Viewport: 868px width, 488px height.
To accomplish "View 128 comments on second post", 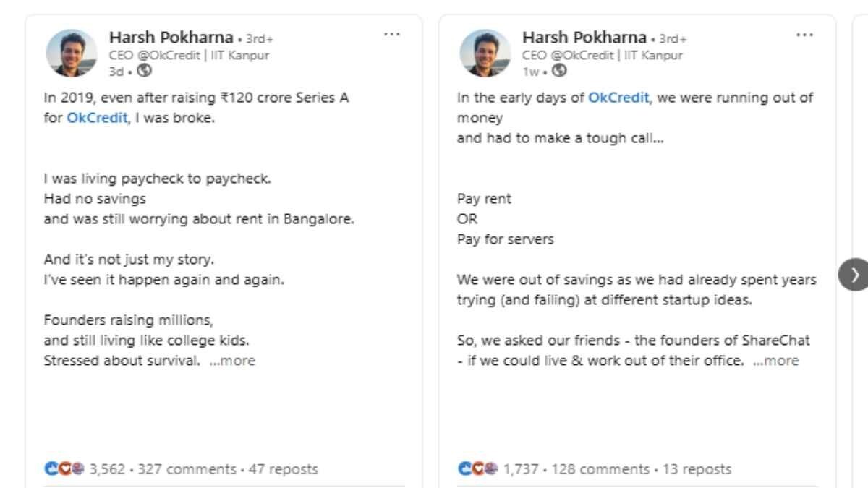I will click(x=600, y=469).
